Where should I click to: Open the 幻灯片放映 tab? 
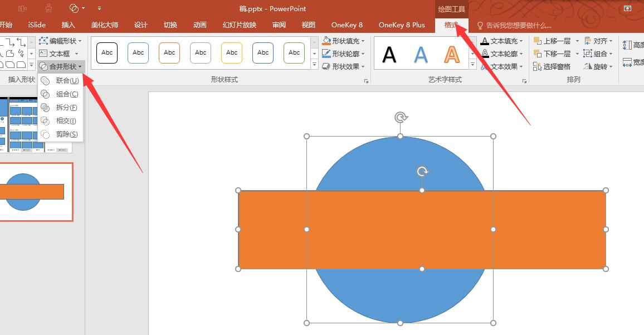240,25
